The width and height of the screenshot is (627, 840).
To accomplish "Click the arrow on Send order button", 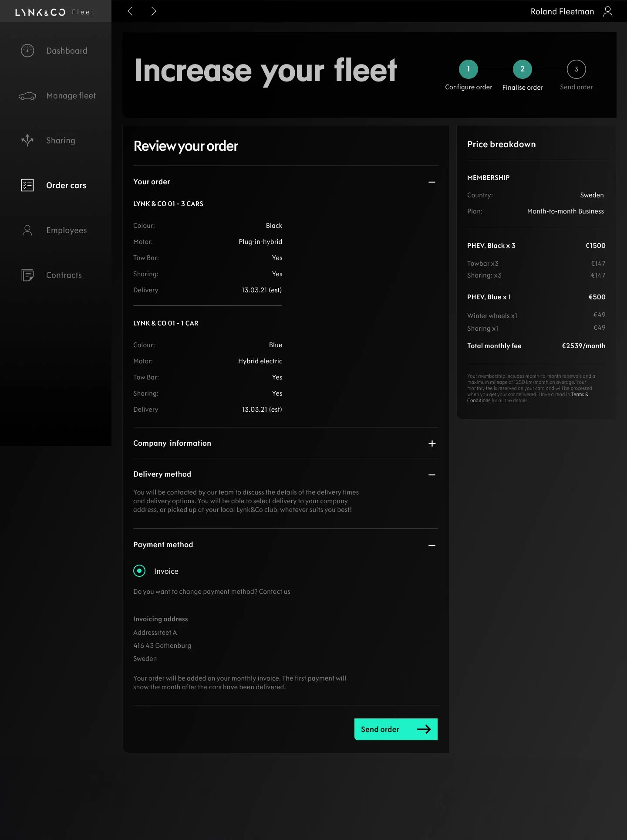I will click(x=424, y=729).
